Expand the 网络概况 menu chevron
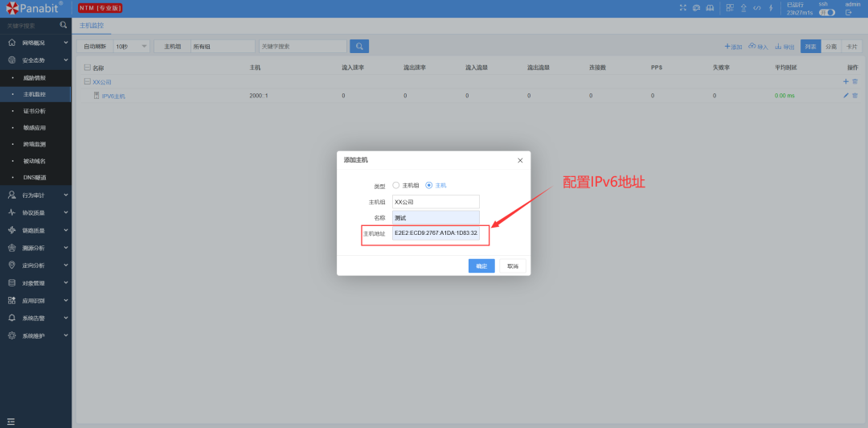 pyautogui.click(x=66, y=42)
